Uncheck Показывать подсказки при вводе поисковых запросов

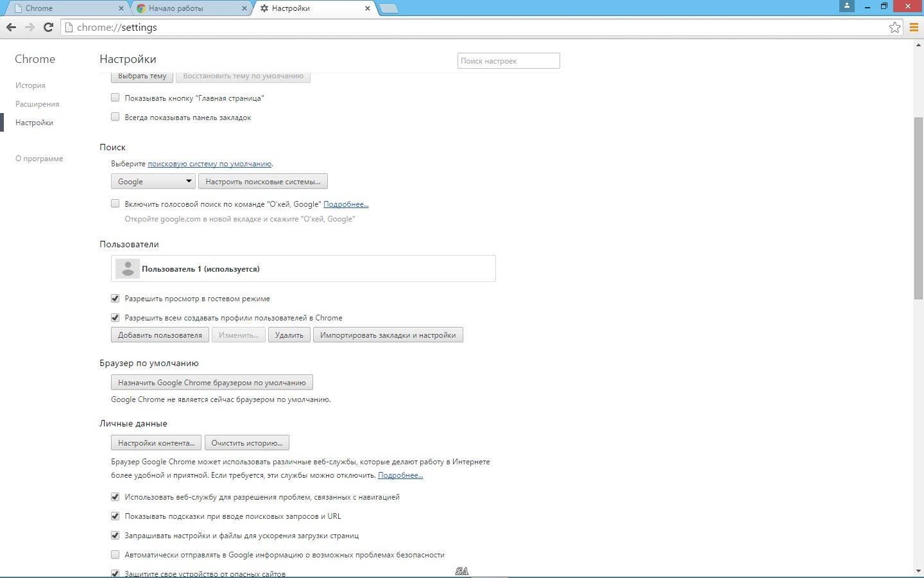click(116, 516)
